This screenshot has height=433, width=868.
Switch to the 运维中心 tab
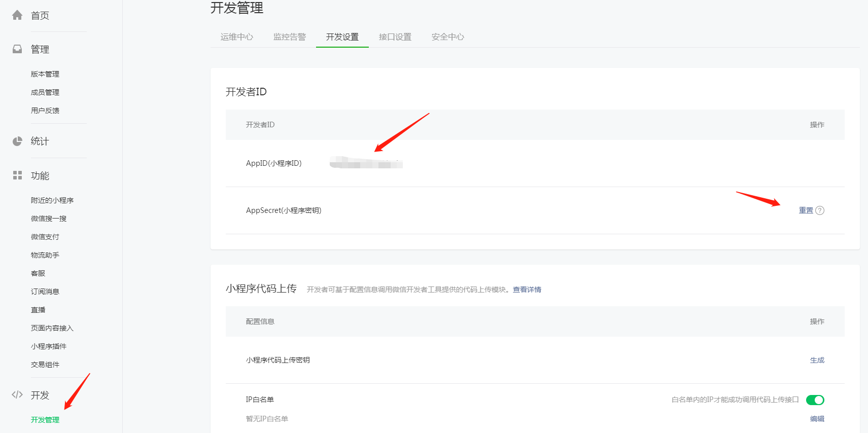[x=237, y=37]
